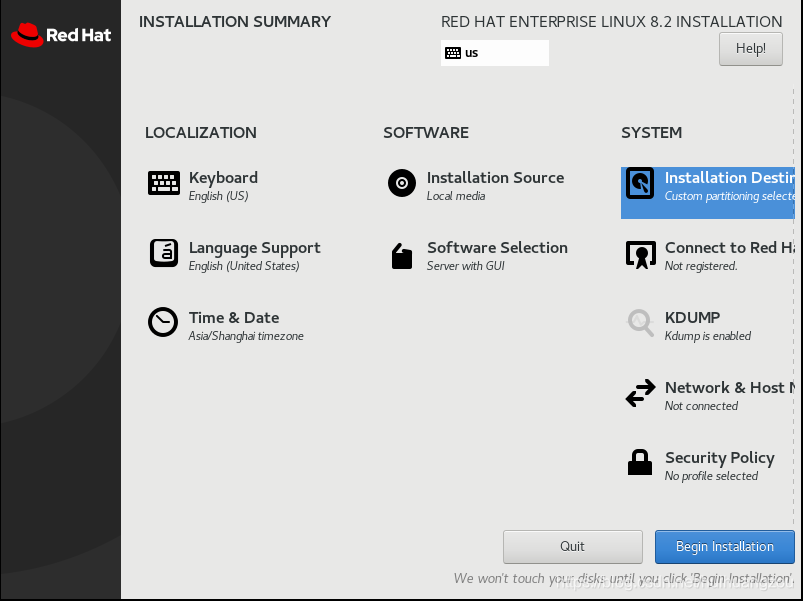The height and width of the screenshot is (601, 803).
Task: Click the KDUMP magnifier icon
Action: [x=641, y=323]
